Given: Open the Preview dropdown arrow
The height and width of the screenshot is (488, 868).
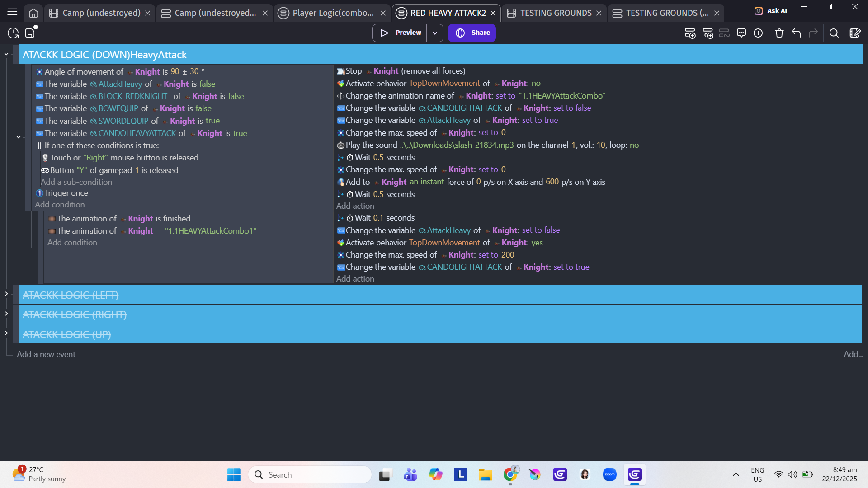Looking at the screenshot, I should click(x=434, y=33).
